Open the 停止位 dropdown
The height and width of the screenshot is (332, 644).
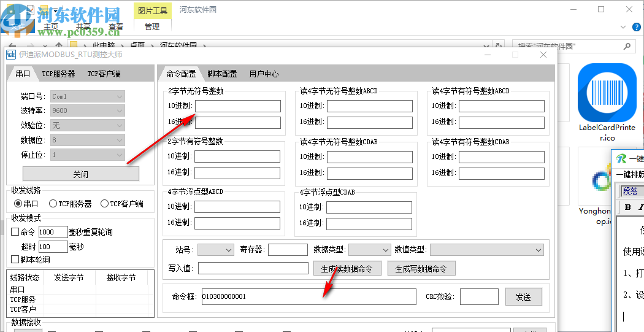click(x=88, y=155)
